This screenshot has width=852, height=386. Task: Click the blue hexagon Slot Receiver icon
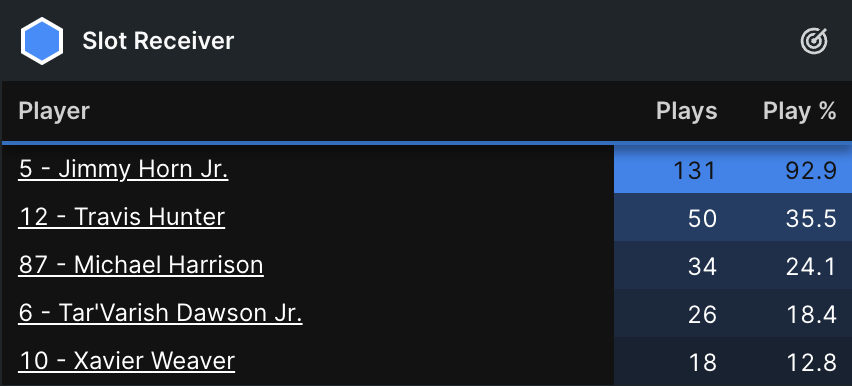(42, 41)
